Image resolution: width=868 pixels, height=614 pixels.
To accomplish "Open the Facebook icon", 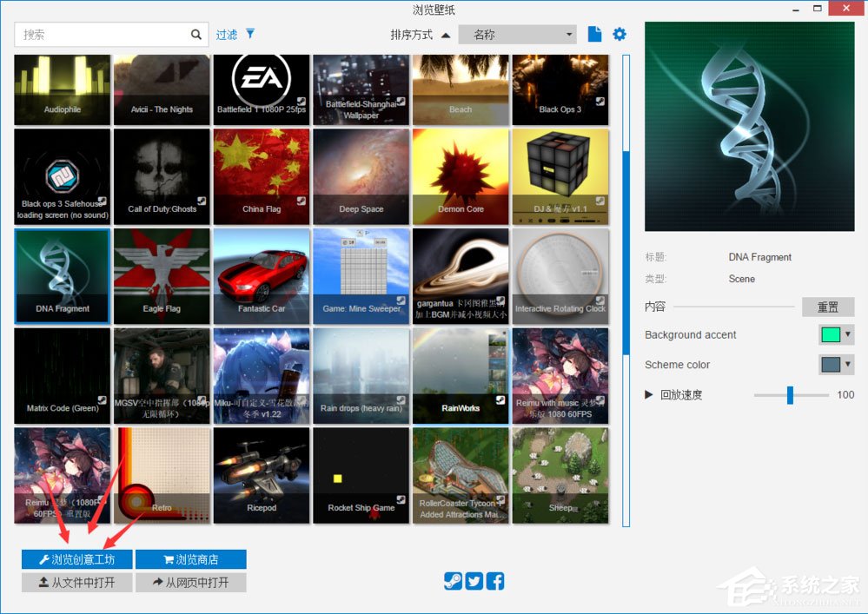I will pyautogui.click(x=495, y=582).
